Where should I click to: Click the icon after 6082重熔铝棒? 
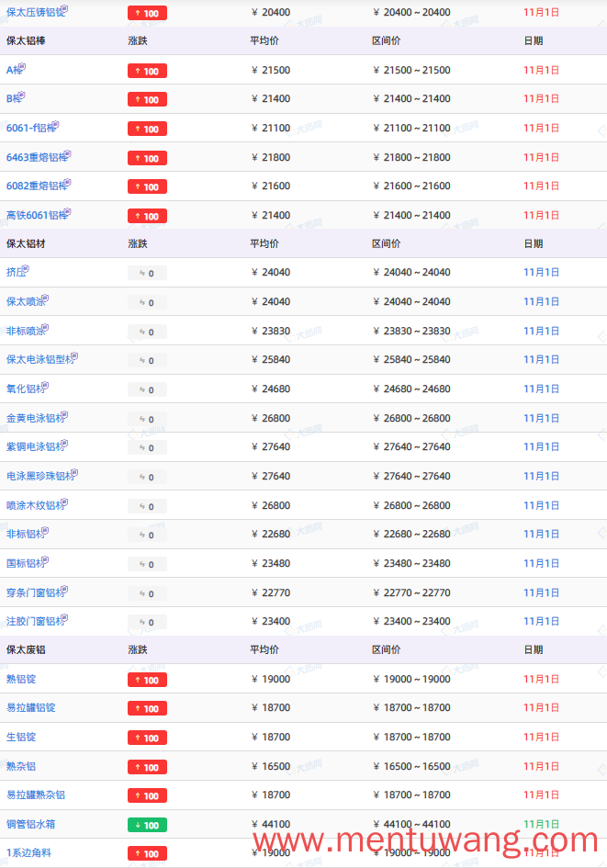tap(68, 182)
